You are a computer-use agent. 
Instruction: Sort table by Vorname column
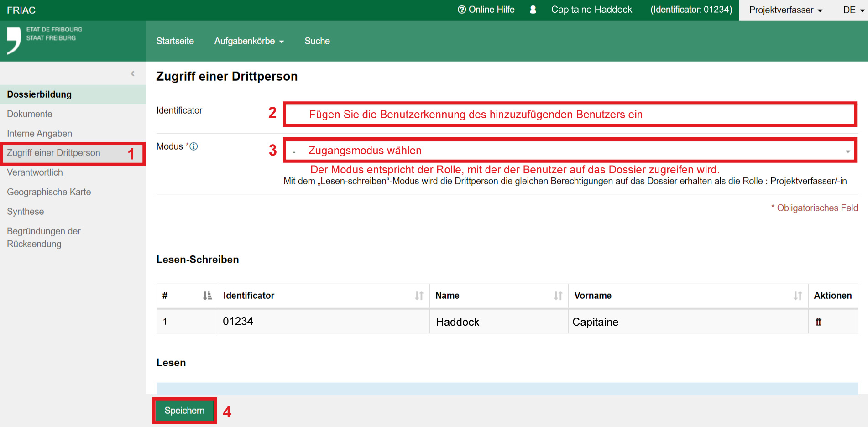[797, 296]
